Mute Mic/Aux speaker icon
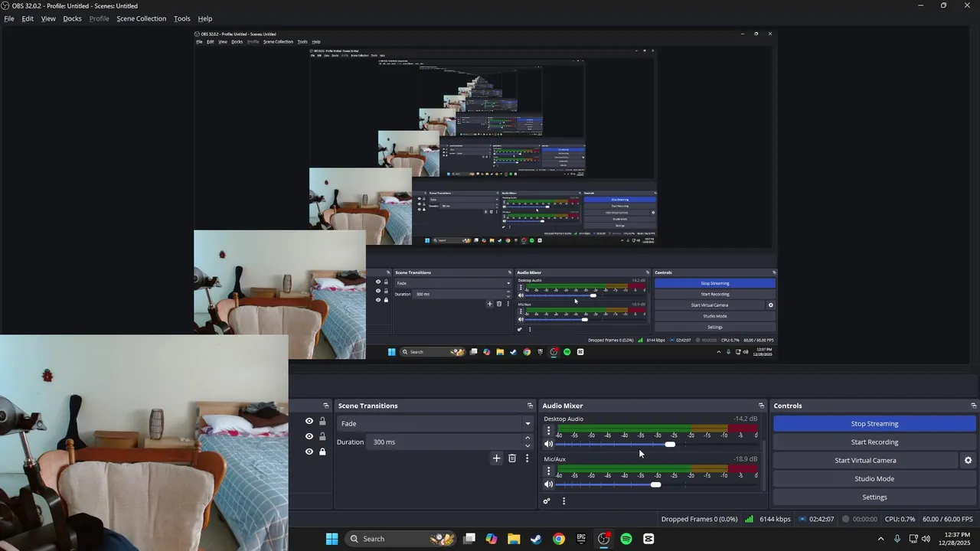The image size is (980, 551). pos(548,484)
